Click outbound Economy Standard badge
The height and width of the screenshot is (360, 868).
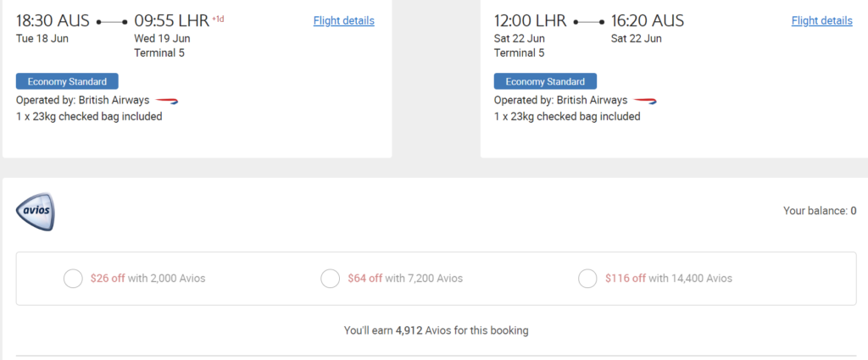pyautogui.click(x=67, y=81)
